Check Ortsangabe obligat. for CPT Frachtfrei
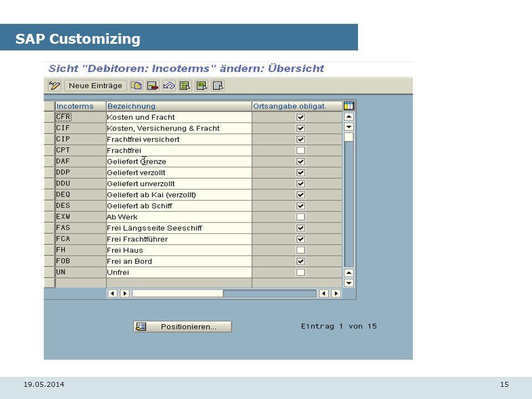The height and width of the screenshot is (399, 532). pyautogui.click(x=300, y=150)
